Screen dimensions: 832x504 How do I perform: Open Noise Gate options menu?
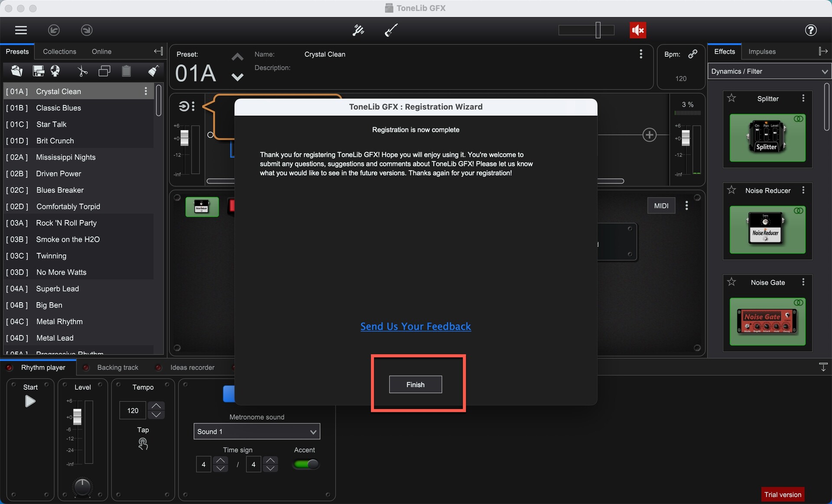[803, 282]
